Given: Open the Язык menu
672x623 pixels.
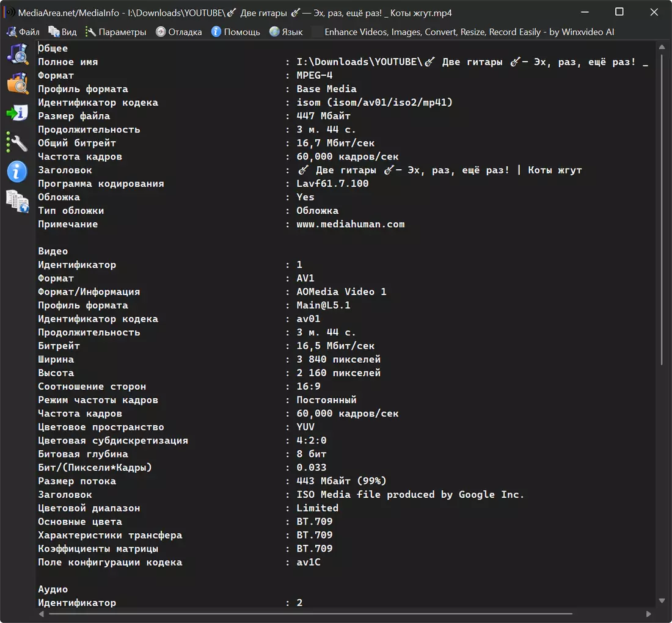Looking at the screenshot, I should pos(286,32).
